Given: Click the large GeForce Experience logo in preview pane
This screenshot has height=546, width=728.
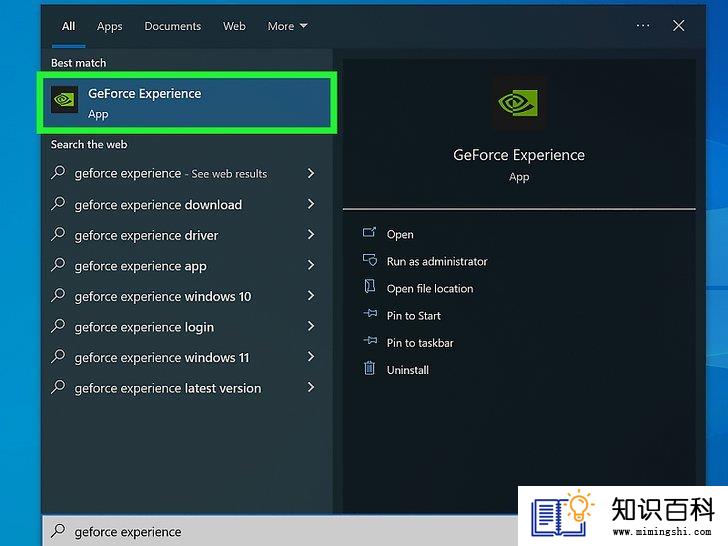Looking at the screenshot, I should tap(519, 103).
